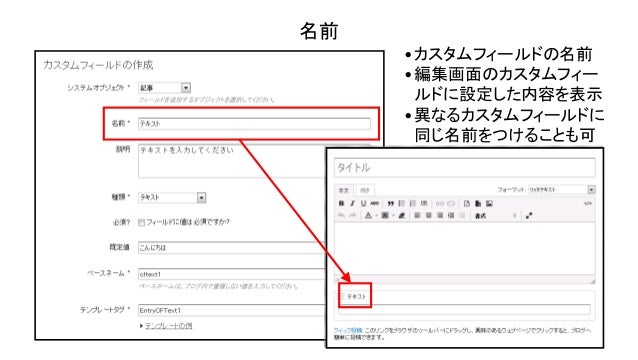Switch editor to HTML source view
This screenshot has width=638, height=360.
(x=588, y=203)
